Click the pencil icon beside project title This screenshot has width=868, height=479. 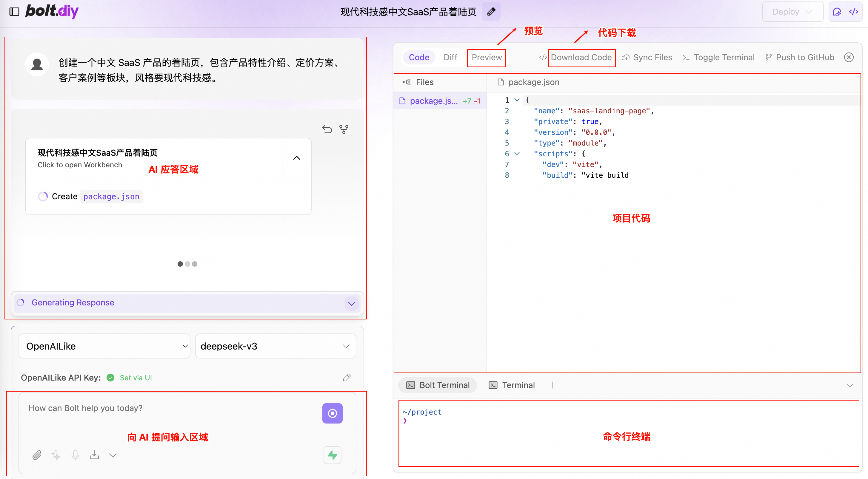pyautogui.click(x=491, y=12)
